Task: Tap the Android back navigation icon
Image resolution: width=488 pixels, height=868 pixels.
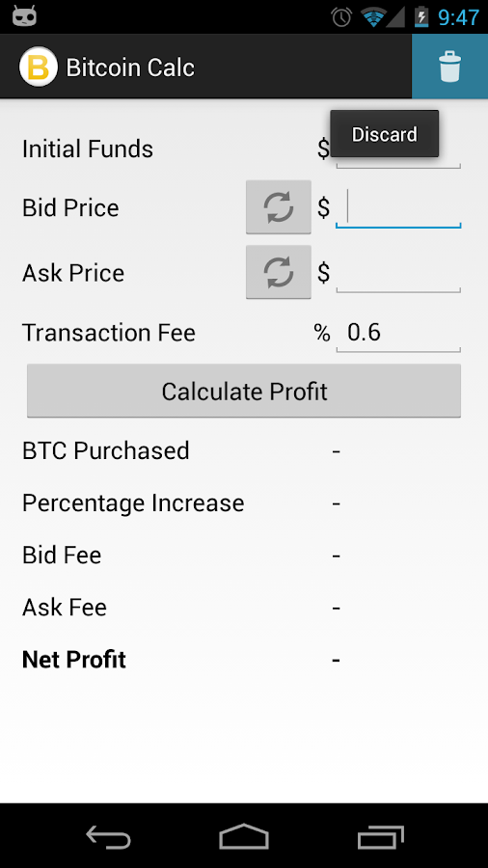Action: [x=108, y=836]
